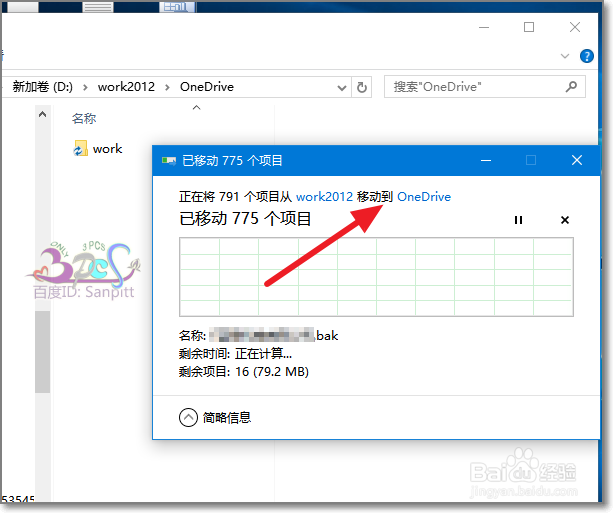Navigate to work2012 breadcrumb

tap(126, 86)
